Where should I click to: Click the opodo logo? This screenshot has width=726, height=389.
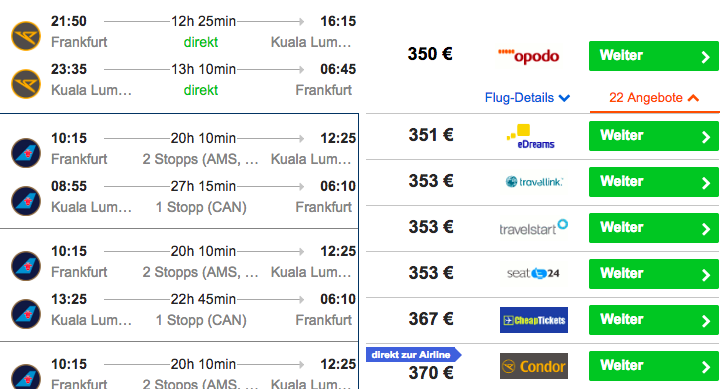(529, 56)
